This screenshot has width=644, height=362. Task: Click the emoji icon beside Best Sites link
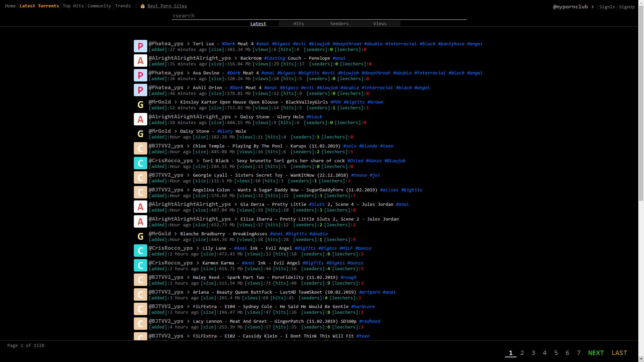(143, 6)
